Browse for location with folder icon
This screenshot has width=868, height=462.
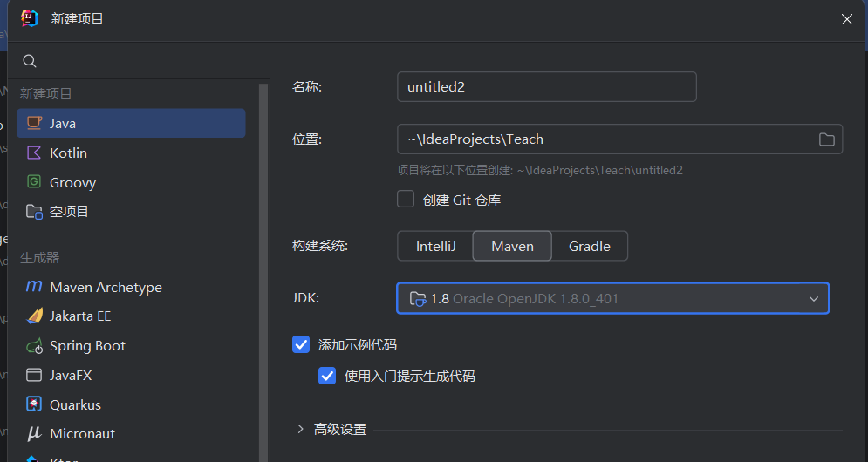point(826,139)
